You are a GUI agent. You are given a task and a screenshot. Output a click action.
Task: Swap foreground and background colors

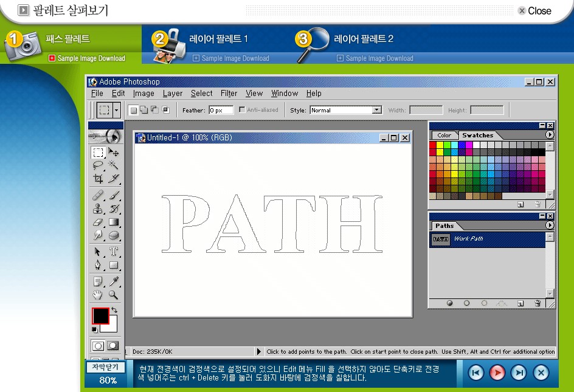pos(114,310)
